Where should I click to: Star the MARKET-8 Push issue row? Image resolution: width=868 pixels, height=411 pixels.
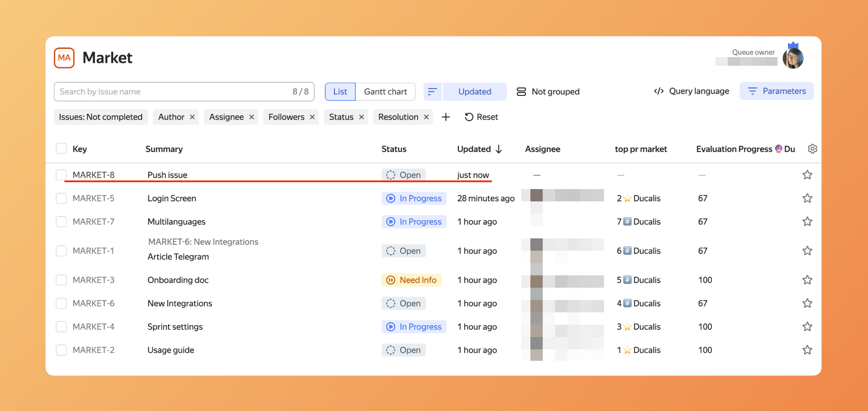click(x=807, y=174)
